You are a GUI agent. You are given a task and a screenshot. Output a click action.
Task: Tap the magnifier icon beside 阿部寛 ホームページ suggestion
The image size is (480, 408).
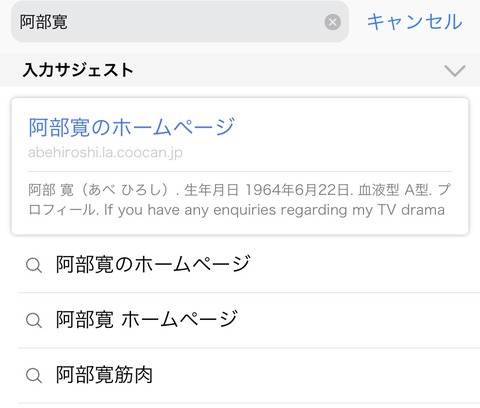point(34,320)
